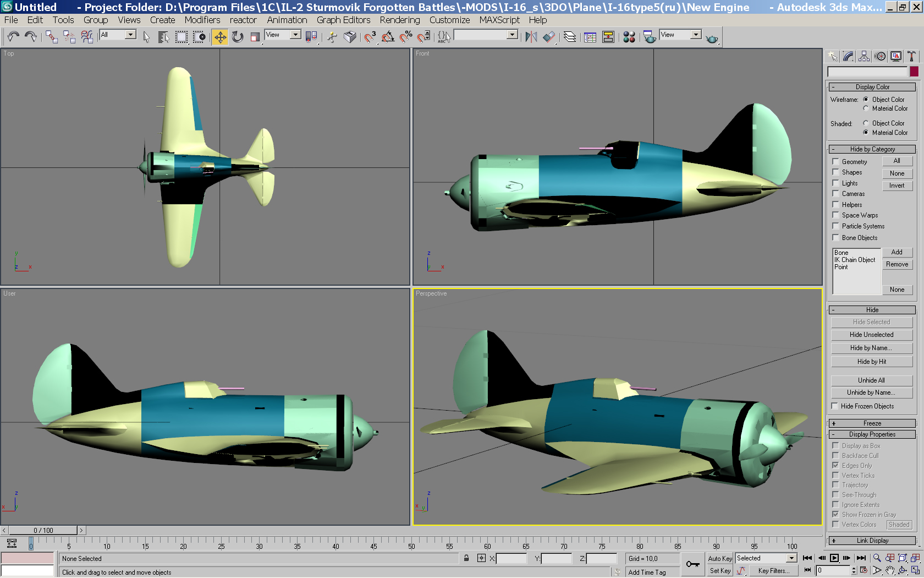
Task: Tick the Cameras hide category checkbox
Action: click(x=835, y=194)
